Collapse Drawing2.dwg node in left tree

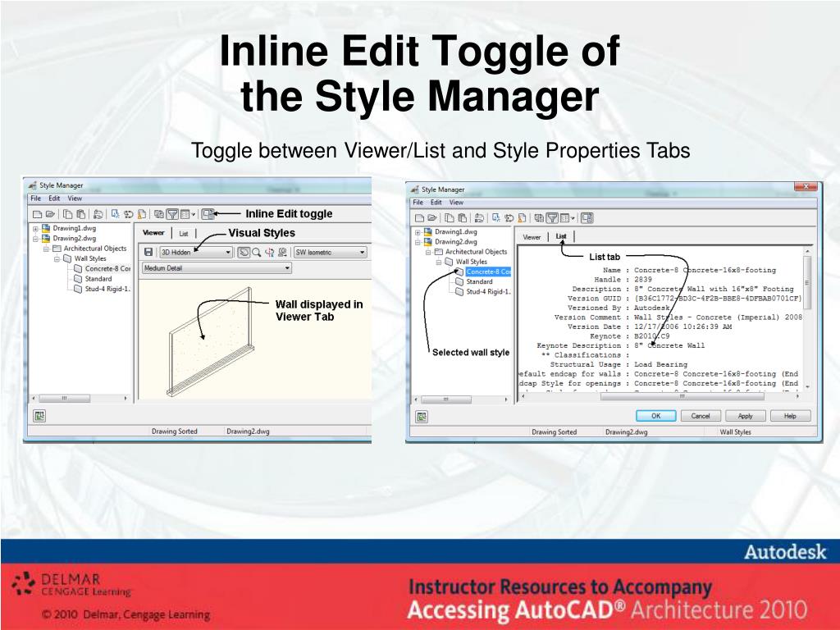pos(35,239)
